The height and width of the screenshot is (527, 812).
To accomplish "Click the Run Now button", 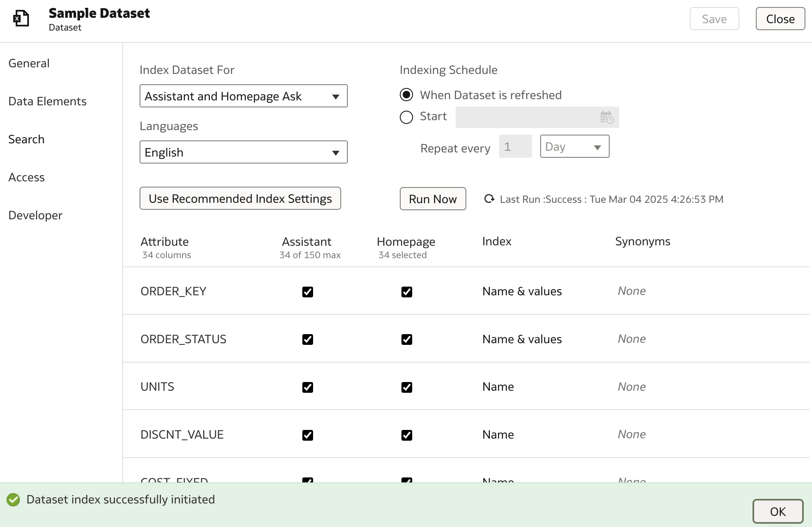I will click(x=433, y=199).
